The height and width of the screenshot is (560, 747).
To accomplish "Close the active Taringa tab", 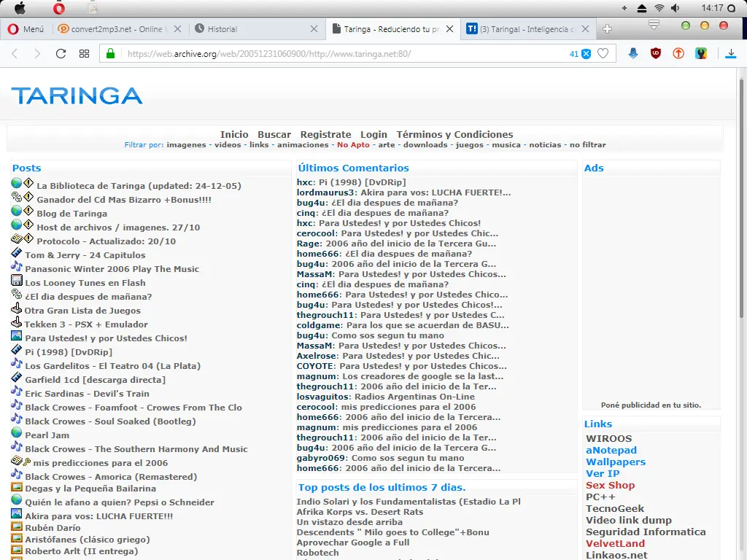I will [450, 29].
